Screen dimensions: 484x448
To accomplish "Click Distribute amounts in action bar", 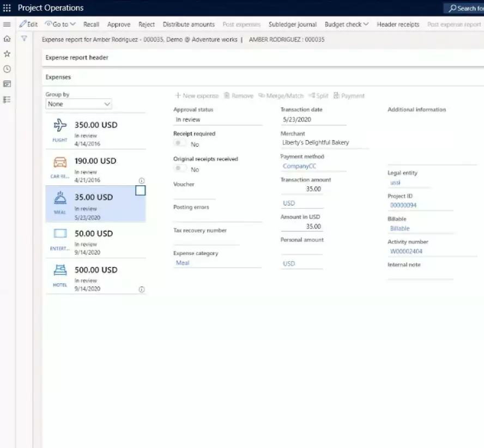I will pyautogui.click(x=189, y=25).
